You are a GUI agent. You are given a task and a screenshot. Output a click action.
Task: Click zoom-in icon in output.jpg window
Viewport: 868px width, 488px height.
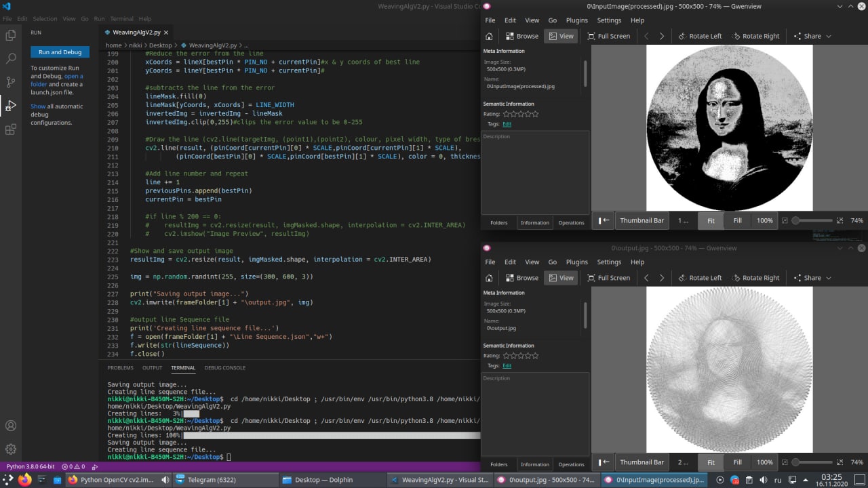tap(840, 462)
